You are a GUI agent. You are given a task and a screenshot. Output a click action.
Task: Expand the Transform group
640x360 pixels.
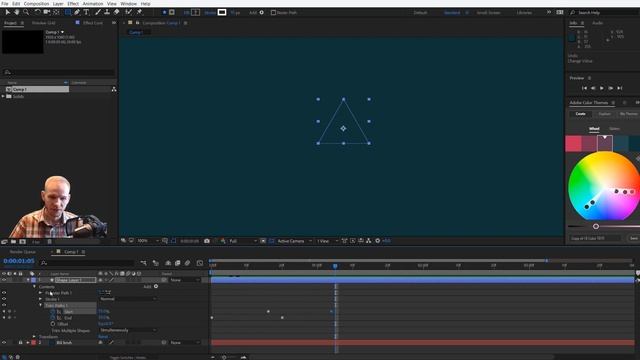pos(34,336)
